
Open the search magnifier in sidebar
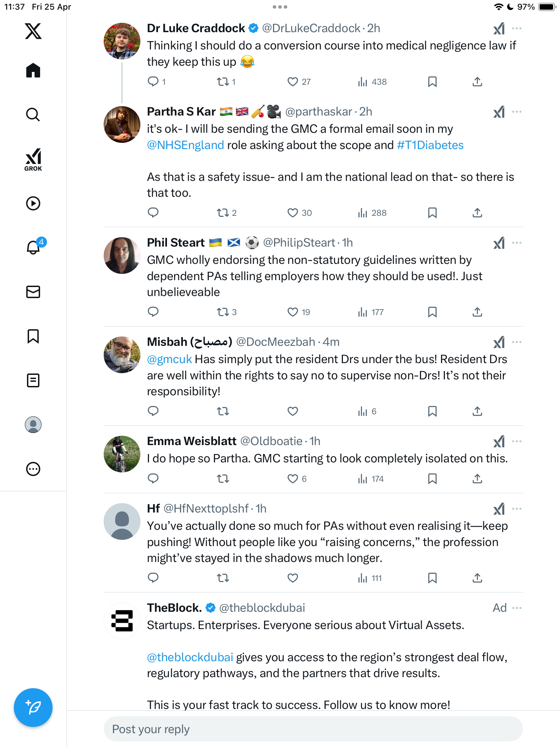[33, 114]
